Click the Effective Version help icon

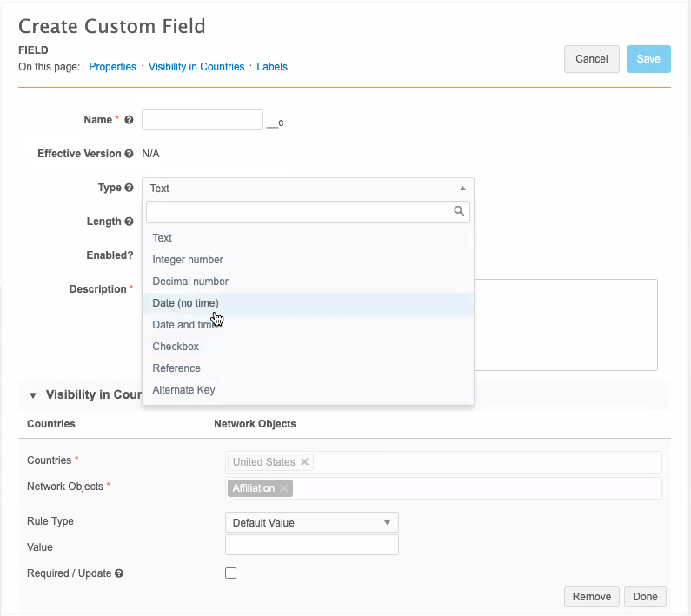(130, 154)
